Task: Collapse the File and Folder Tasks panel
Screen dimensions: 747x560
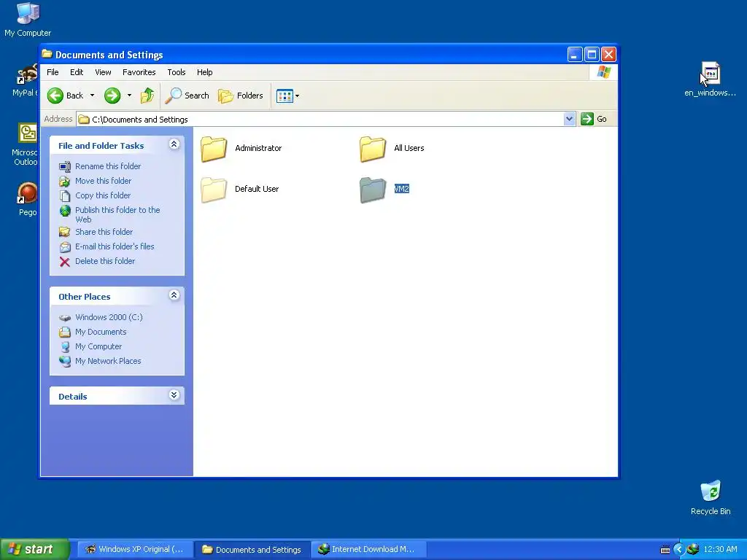Action: 174,144
